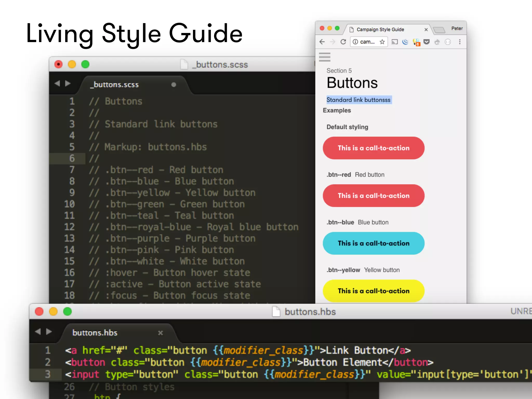Minimize the _buttons.scss window with yellow button

(72, 64)
